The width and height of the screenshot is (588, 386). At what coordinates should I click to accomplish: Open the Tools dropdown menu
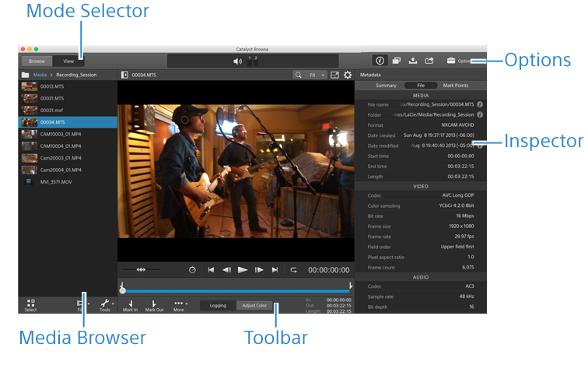coord(106,304)
